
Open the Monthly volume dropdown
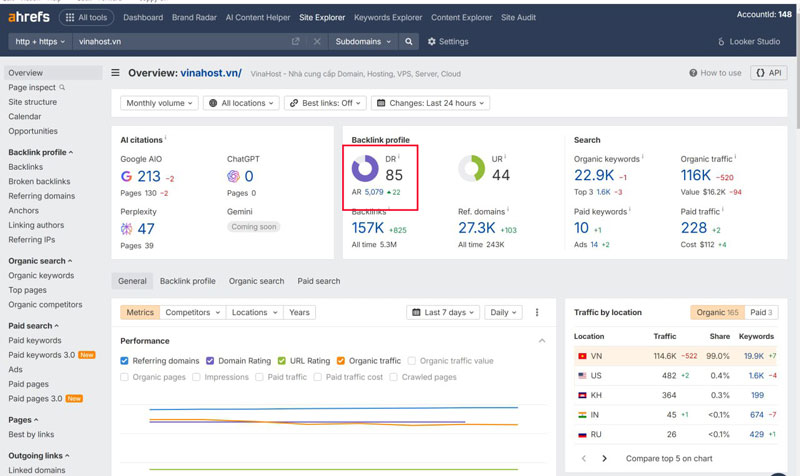159,103
